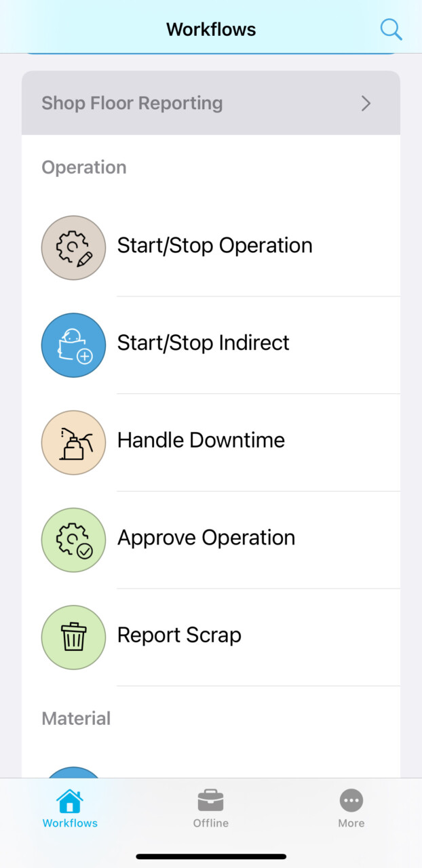Open Report Scrap workflow text
The width and height of the screenshot is (422, 868).
[x=179, y=635]
